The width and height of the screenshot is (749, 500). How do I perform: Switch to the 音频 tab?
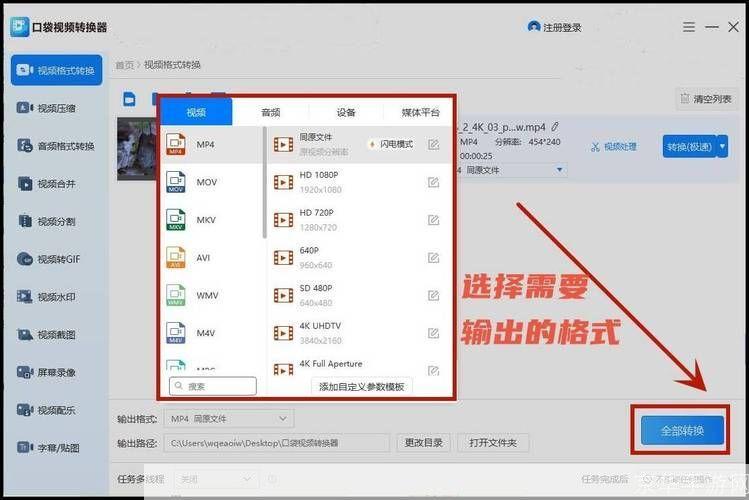tap(271, 113)
